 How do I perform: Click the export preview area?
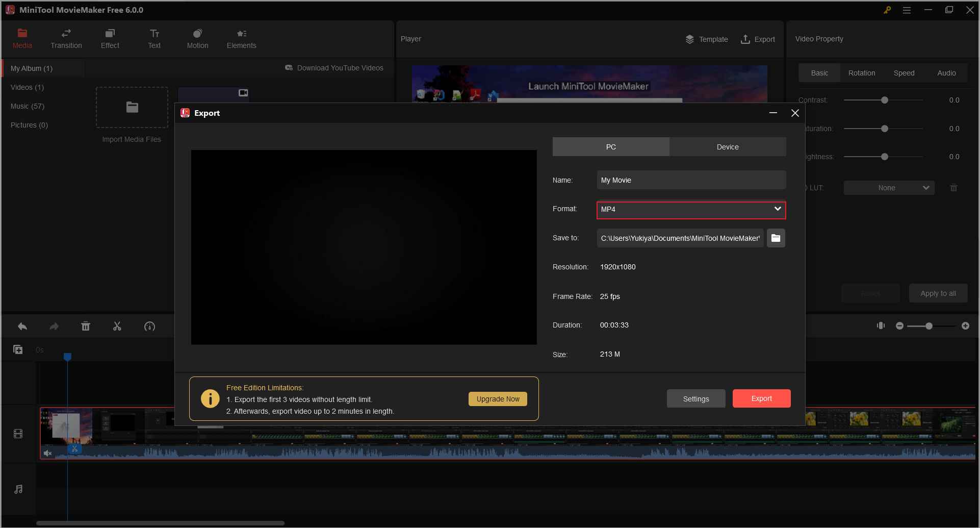pos(364,247)
